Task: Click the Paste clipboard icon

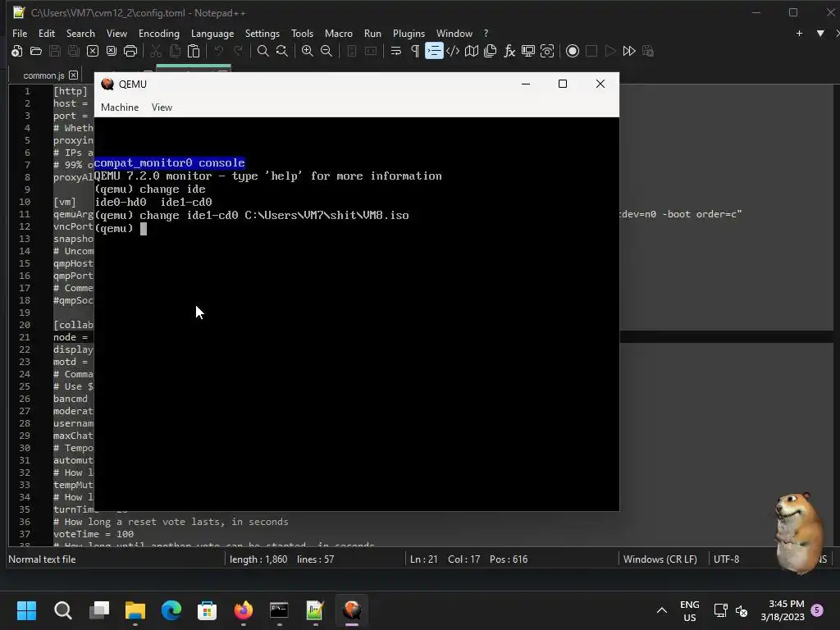Action: [x=194, y=51]
